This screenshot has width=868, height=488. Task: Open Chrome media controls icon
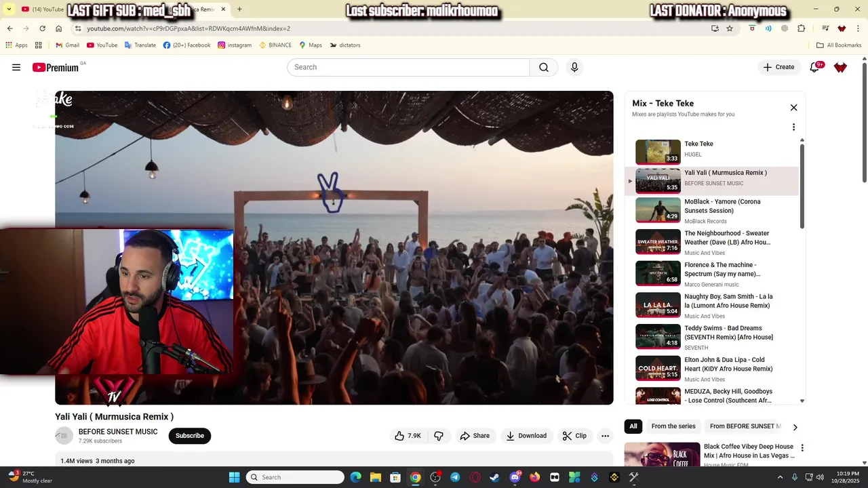(825, 28)
